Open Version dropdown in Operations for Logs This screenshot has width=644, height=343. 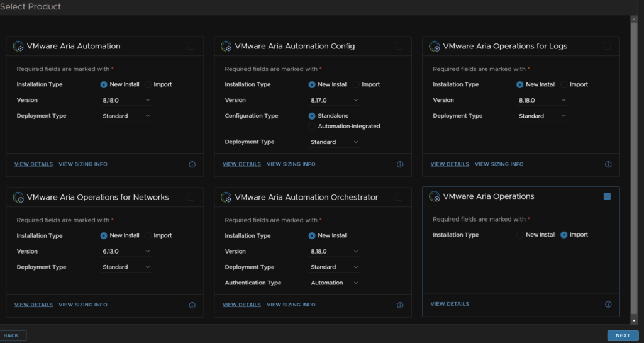[x=542, y=100]
